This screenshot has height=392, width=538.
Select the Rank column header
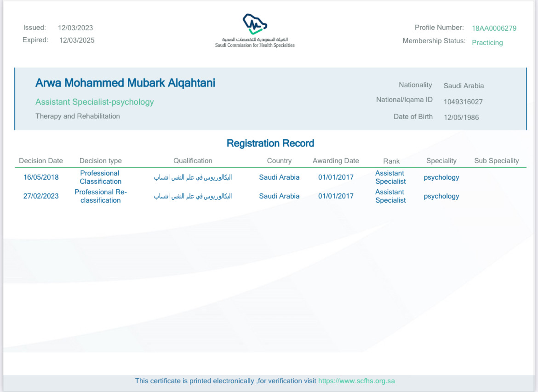pyautogui.click(x=391, y=161)
